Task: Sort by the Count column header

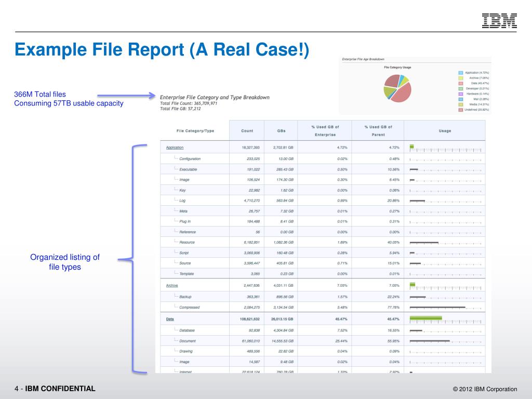Action: pos(247,131)
